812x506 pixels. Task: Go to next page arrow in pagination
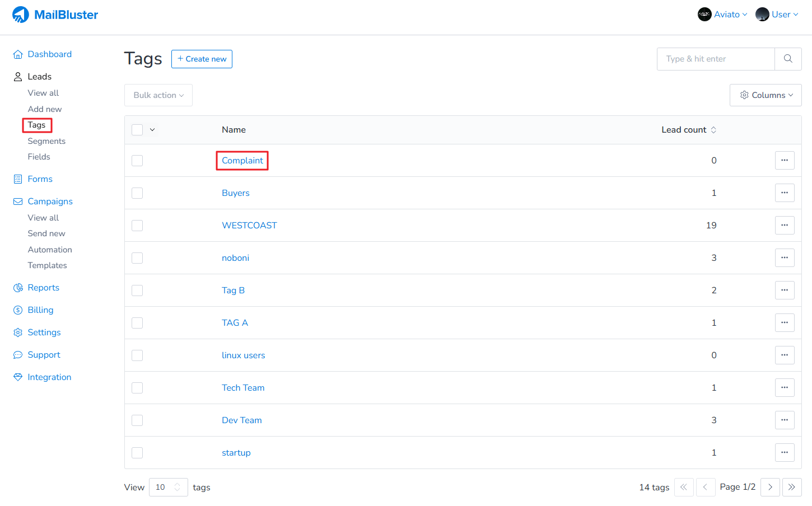coord(770,488)
